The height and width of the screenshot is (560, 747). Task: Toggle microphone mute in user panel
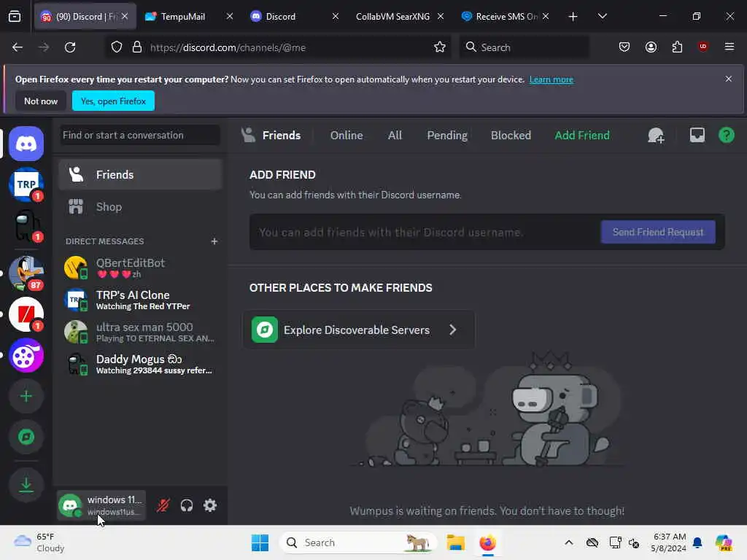pyautogui.click(x=163, y=505)
